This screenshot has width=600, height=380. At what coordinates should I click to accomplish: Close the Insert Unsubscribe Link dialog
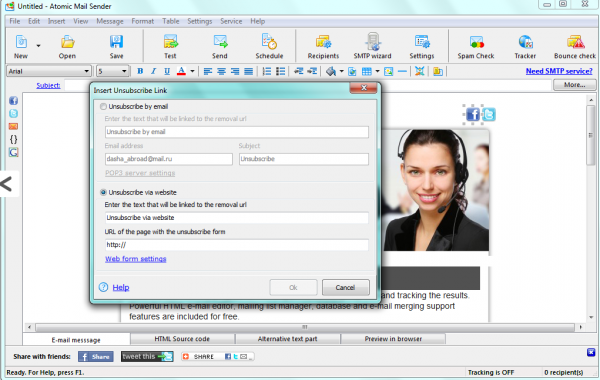[364, 88]
